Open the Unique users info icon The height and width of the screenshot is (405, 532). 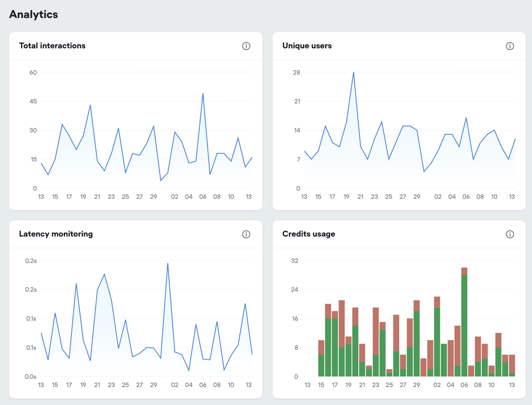pyautogui.click(x=510, y=46)
